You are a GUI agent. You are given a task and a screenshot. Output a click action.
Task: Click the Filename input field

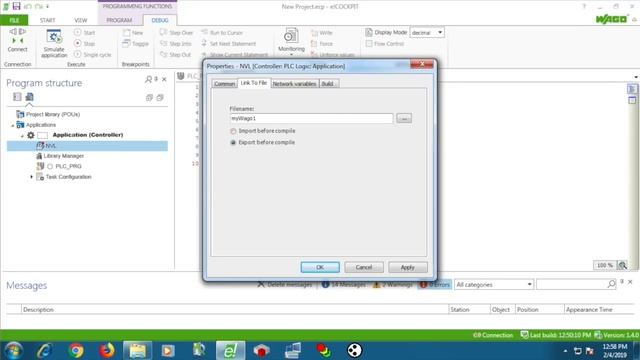pyautogui.click(x=311, y=118)
